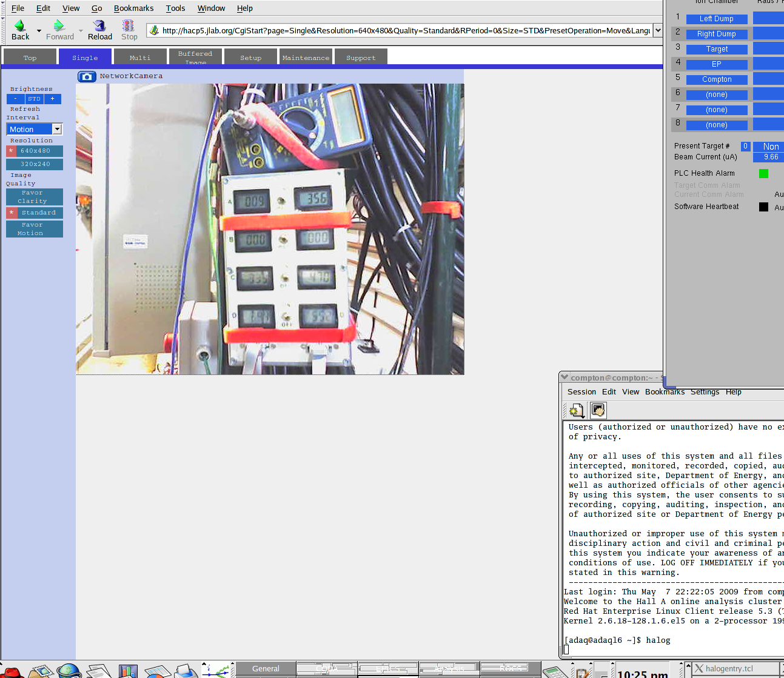Click the Right Dump target button

717,34
